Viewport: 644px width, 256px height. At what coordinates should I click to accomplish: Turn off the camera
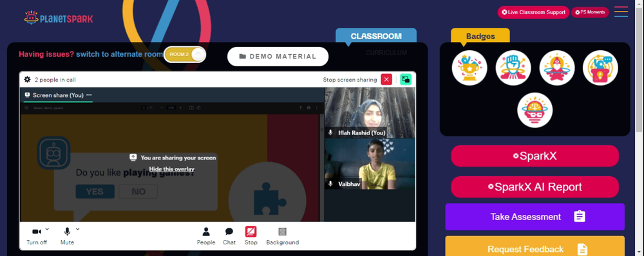pos(37,237)
